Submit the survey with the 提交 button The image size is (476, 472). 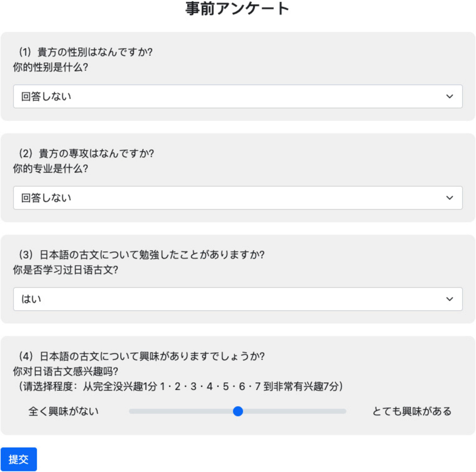click(x=19, y=459)
